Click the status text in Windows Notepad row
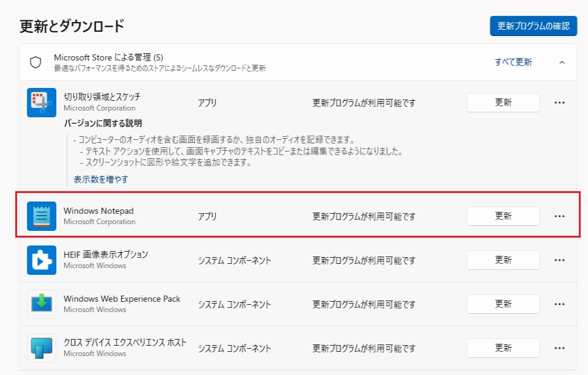 (364, 216)
